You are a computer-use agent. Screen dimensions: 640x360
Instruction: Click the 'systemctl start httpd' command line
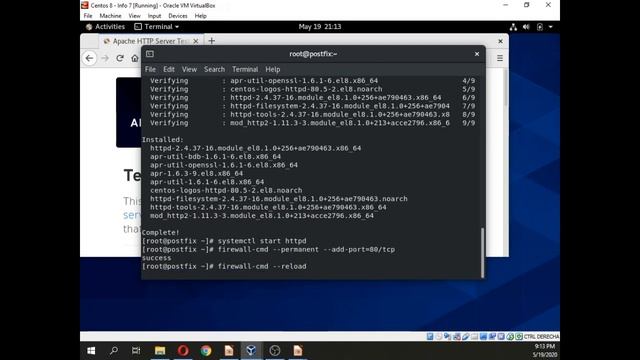point(224,241)
